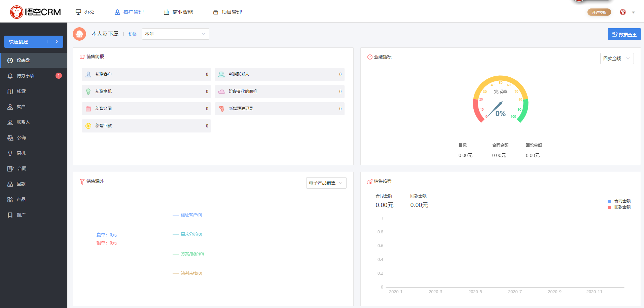Expand the 快速创建 arrow chevron

click(57, 42)
